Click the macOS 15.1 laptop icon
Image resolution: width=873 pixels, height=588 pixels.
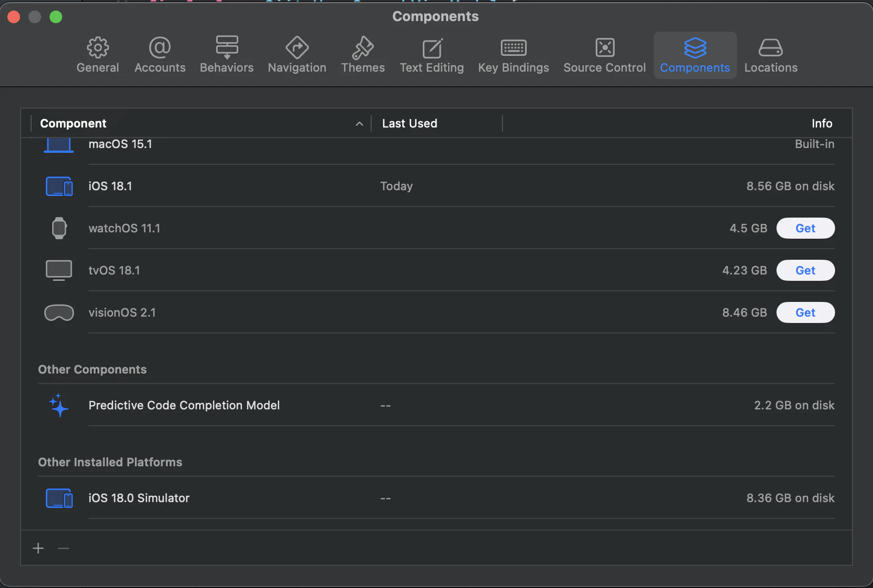pyautogui.click(x=59, y=145)
